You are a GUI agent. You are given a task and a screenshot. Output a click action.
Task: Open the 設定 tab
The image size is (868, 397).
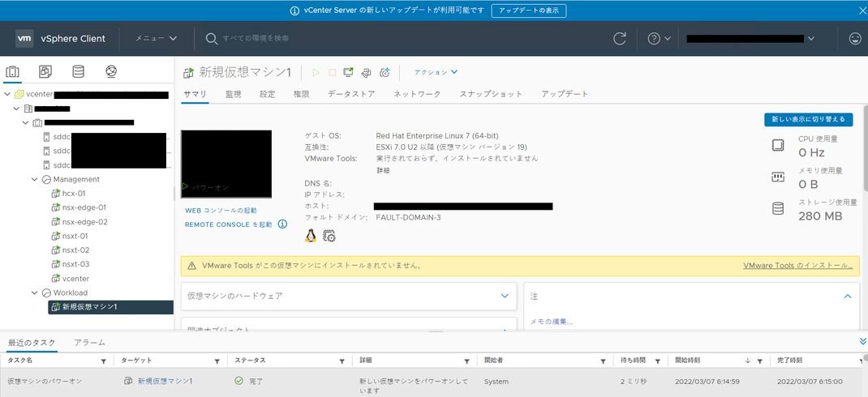pos(268,94)
